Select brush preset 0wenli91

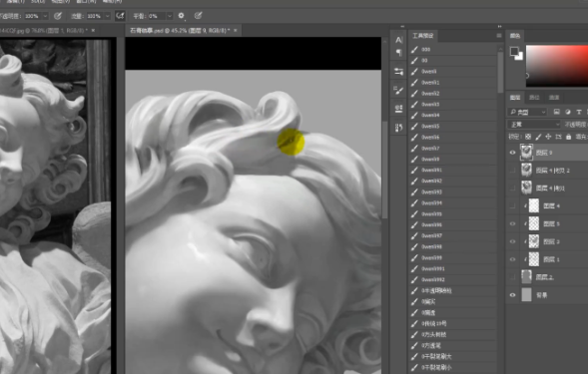pos(453,170)
